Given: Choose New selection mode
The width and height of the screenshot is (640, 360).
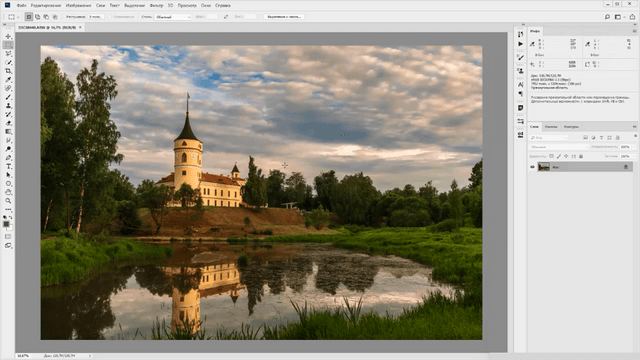Looking at the screenshot, I should click(29, 17).
